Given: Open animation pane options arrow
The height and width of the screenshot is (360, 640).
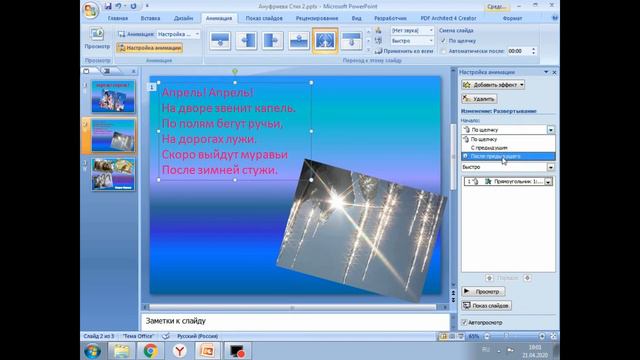Looking at the screenshot, I should 546,72.
